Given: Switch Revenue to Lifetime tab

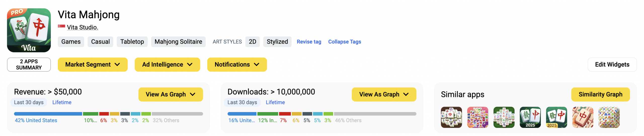Looking at the screenshot, I should [x=62, y=102].
